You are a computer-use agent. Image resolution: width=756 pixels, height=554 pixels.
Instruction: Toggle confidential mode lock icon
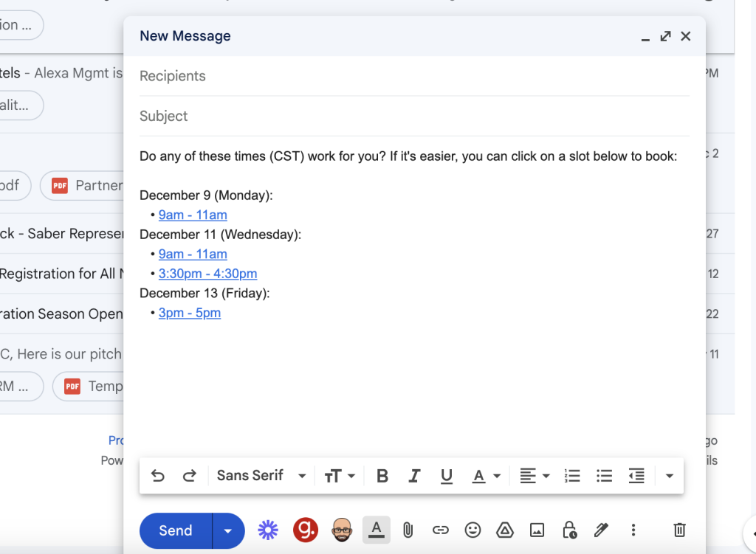568,530
